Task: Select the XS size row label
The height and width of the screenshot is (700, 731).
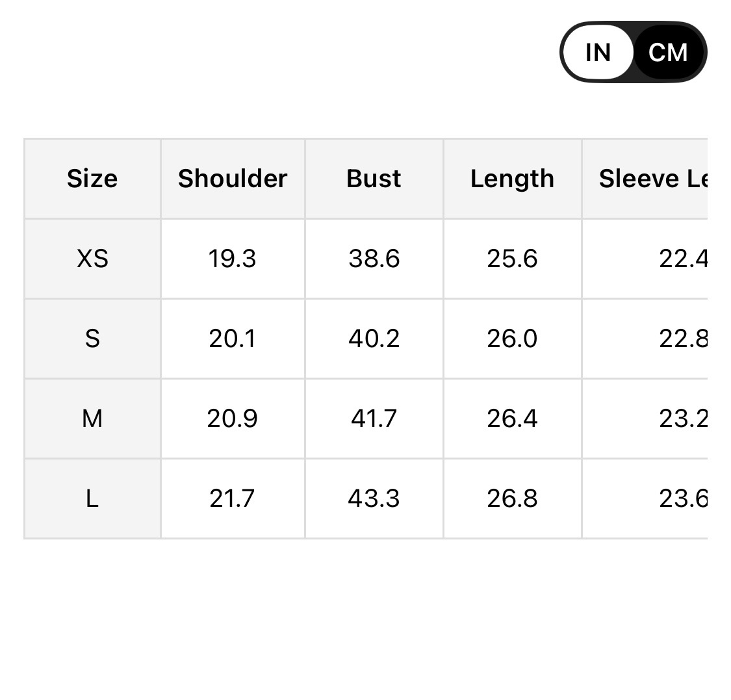Action: pyautogui.click(x=92, y=259)
